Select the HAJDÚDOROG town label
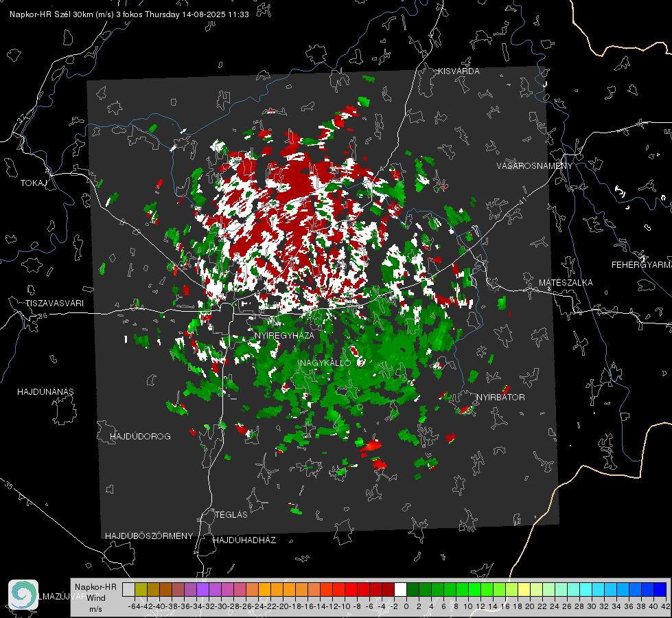The image size is (672, 618). click(x=140, y=437)
